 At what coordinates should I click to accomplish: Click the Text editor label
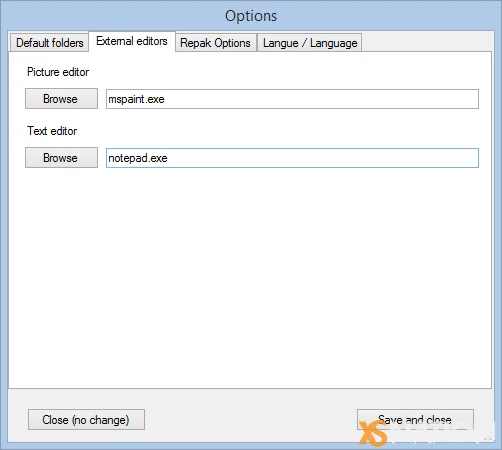coord(52,131)
